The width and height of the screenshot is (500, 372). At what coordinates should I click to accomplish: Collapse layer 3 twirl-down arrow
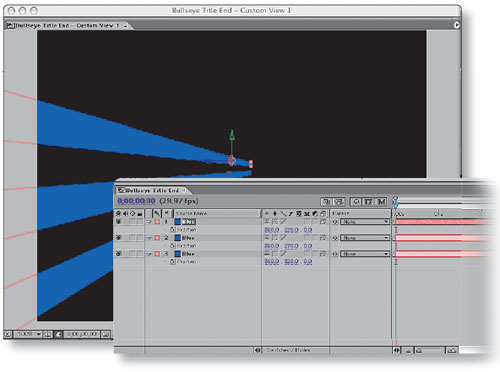click(x=150, y=254)
